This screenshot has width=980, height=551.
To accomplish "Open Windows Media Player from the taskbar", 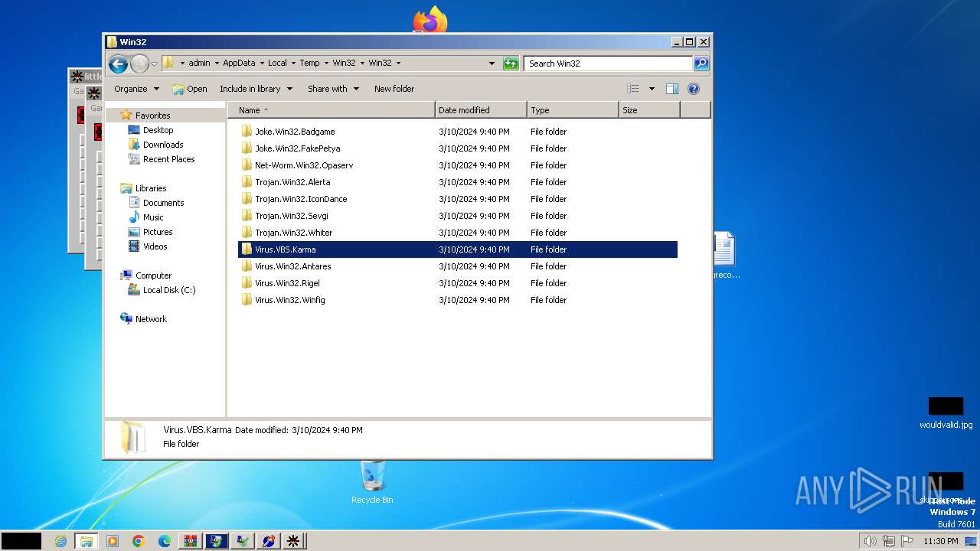I will tap(113, 541).
